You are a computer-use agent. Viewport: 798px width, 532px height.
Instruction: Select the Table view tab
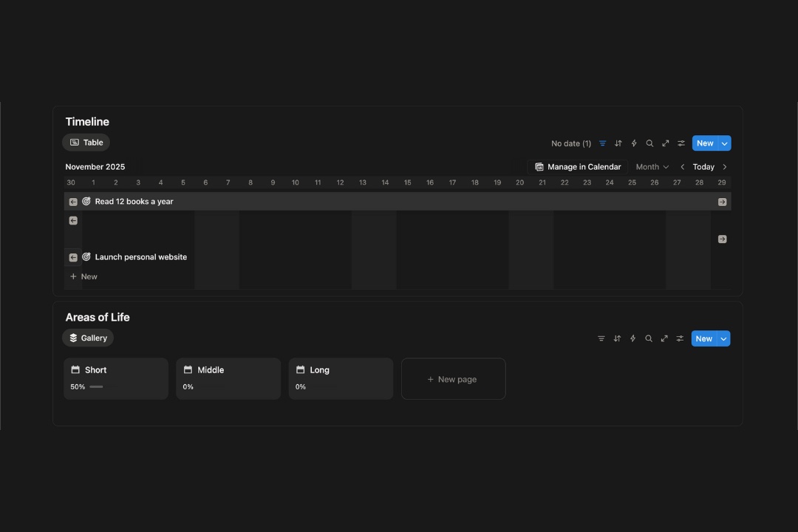(86, 143)
